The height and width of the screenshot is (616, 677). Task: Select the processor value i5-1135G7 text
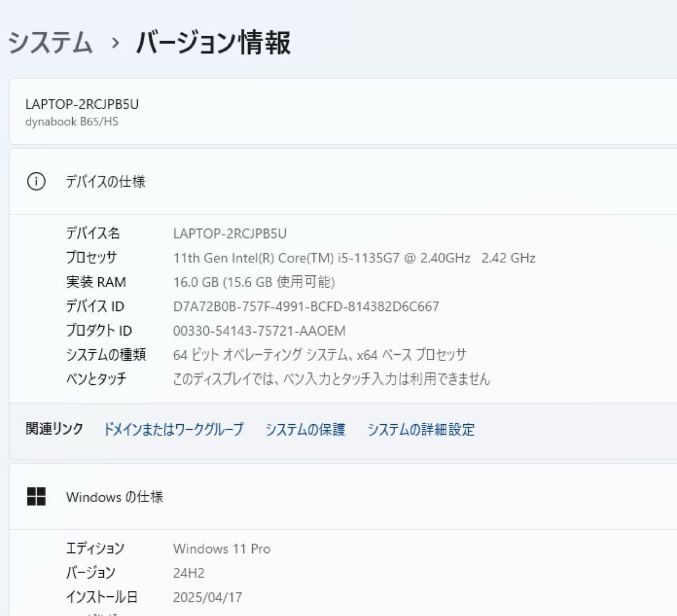tap(354, 258)
